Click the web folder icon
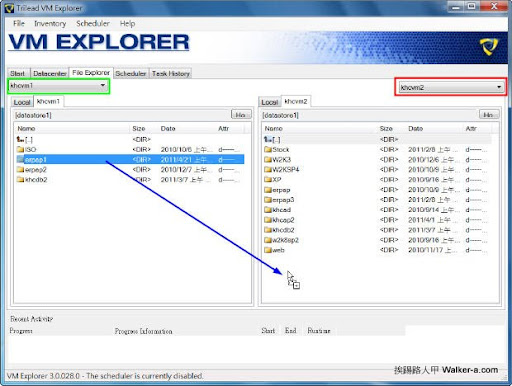Screen dimensions: 512x386 click(x=268, y=250)
